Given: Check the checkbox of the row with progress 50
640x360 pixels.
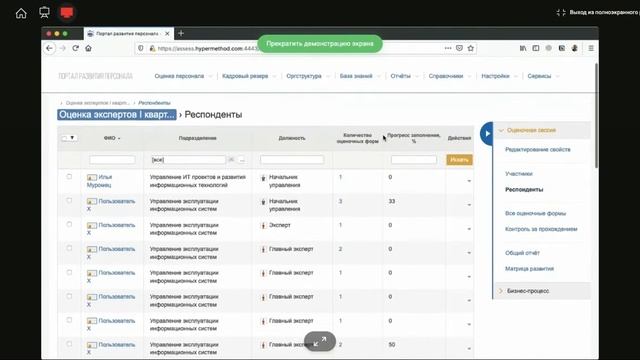Looking at the screenshot, I should 69,344.
